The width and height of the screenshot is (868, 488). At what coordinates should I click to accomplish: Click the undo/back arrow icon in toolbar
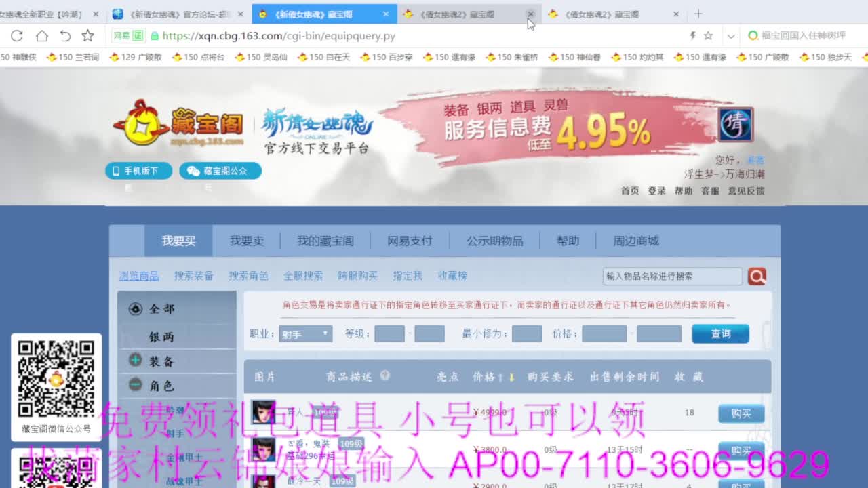click(x=65, y=36)
